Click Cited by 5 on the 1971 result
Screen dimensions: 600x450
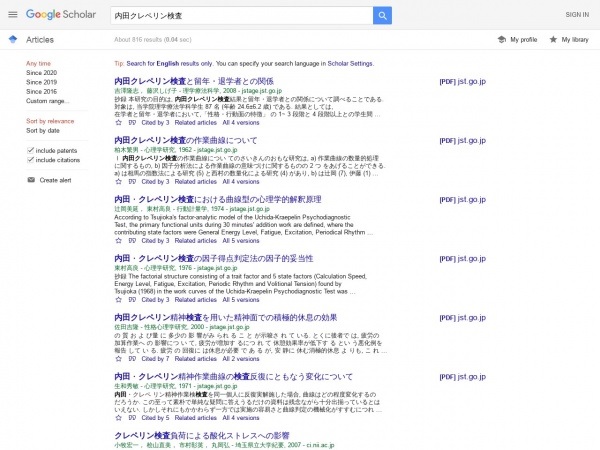155,418
